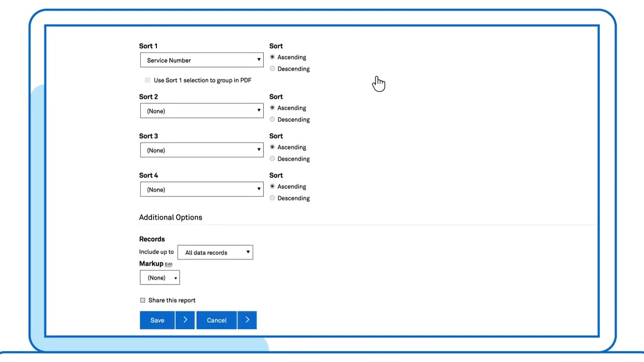Image resolution: width=644 pixels, height=362 pixels.
Task: Click the arrow icon beside Cancel
Action: click(x=247, y=320)
